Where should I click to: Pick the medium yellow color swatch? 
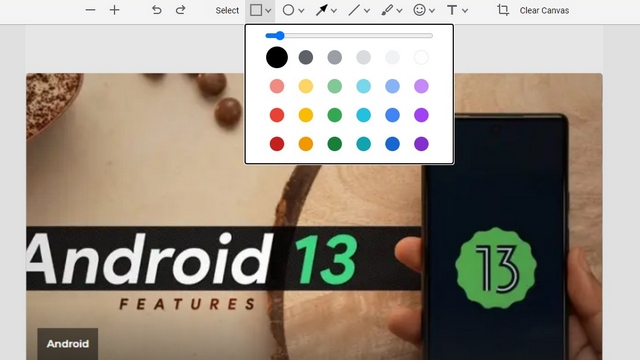click(x=306, y=115)
